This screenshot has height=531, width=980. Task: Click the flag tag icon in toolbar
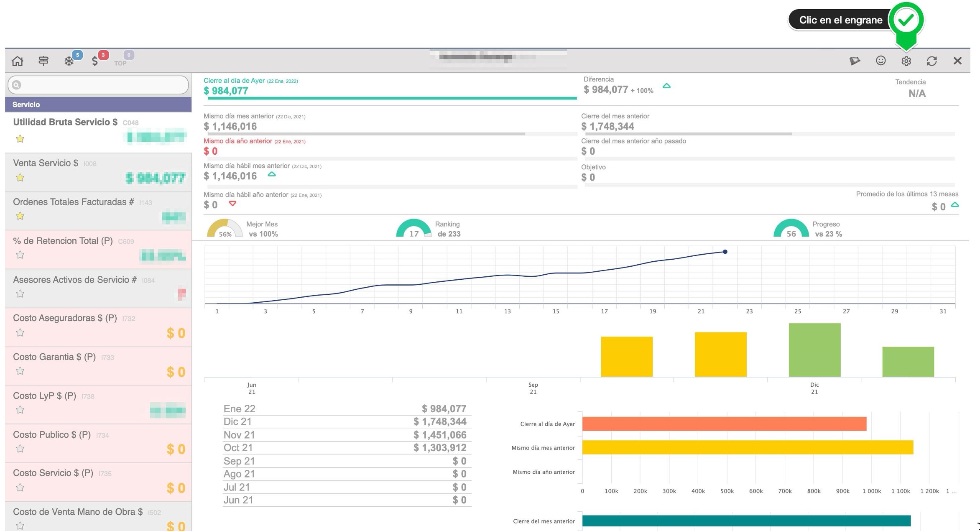pos(855,61)
